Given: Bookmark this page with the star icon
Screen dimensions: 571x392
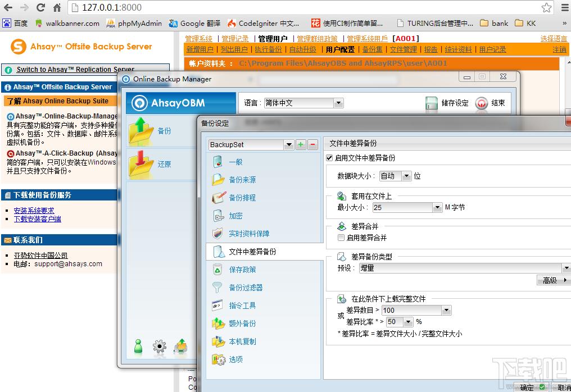Looking at the screenshot, I should 546,8.
